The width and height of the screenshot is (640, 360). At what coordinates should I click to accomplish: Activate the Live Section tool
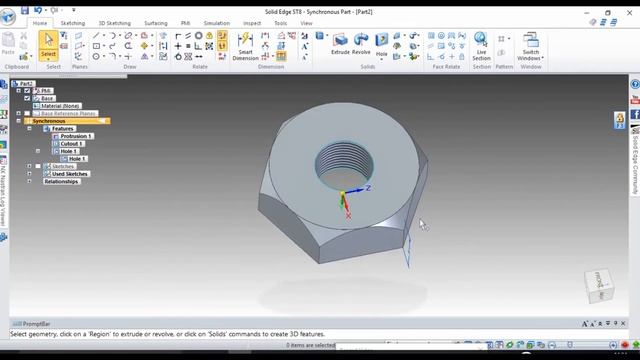(x=481, y=46)
